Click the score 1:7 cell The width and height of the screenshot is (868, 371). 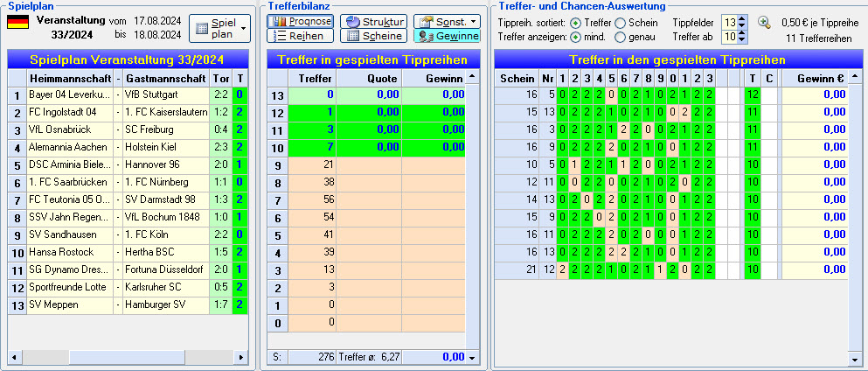click(x=221, y=304)
